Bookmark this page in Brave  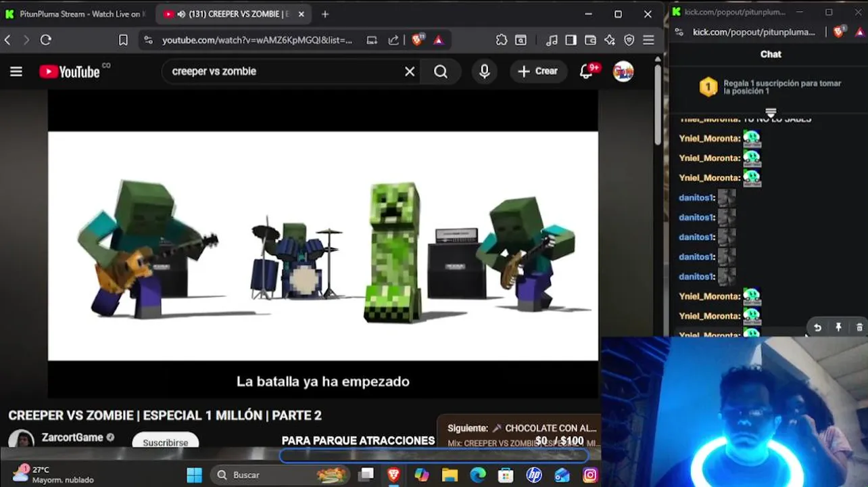pyautogui.click(x=123, y=41)
